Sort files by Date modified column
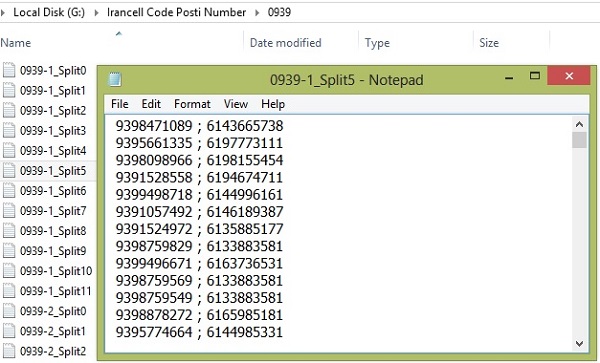This screenshot has height=363, width=600. coord(285,42)
